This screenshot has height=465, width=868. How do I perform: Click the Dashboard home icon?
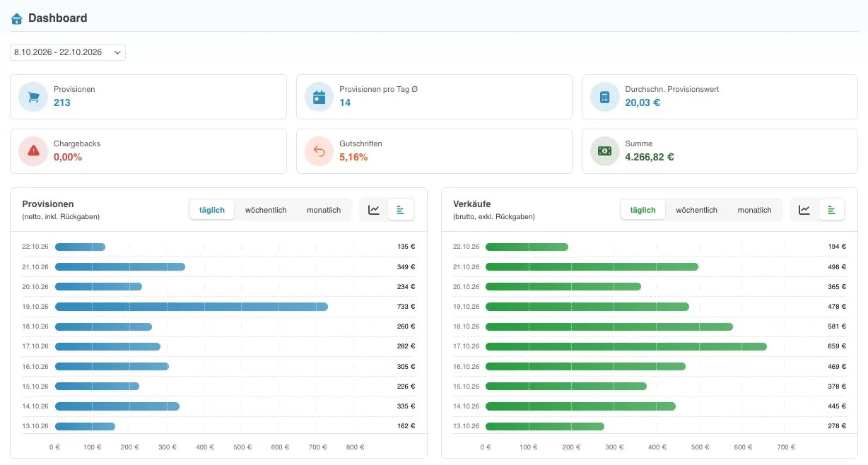click(x=16, y=18)
